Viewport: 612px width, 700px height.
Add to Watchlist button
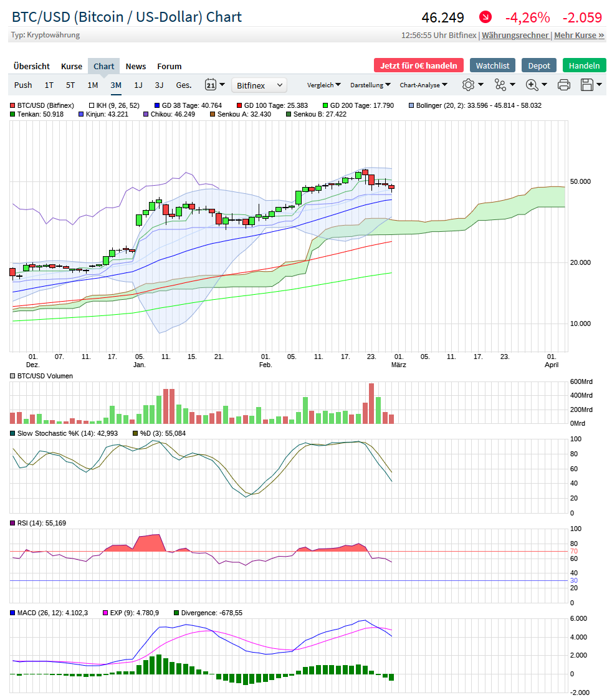point(492,65)
